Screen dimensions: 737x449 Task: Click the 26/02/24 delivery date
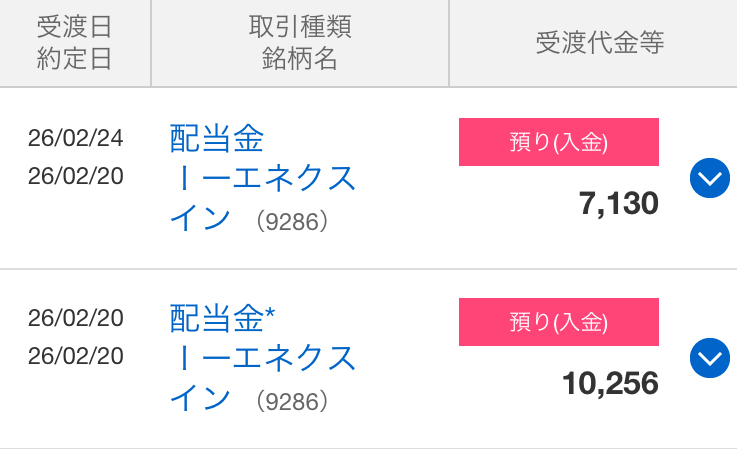coord(76,139)
